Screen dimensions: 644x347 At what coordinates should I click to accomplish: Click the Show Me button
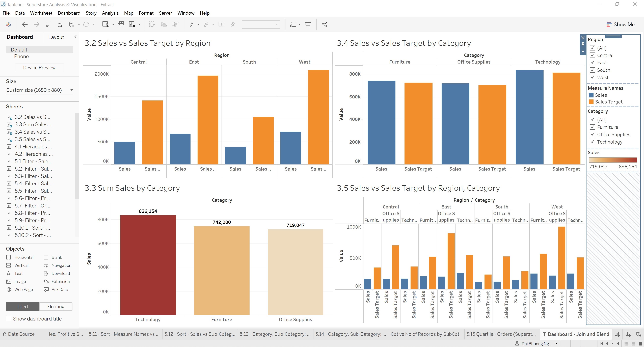click(622, 24)
